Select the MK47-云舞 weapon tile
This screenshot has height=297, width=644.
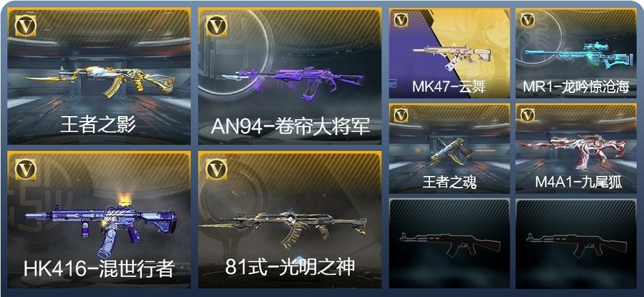[449, 53]
